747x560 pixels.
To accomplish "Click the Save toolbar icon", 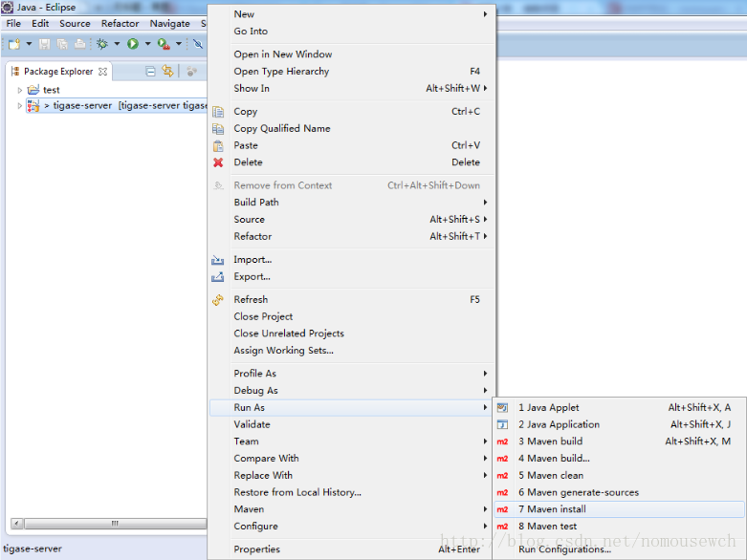I will coord(44,44).
